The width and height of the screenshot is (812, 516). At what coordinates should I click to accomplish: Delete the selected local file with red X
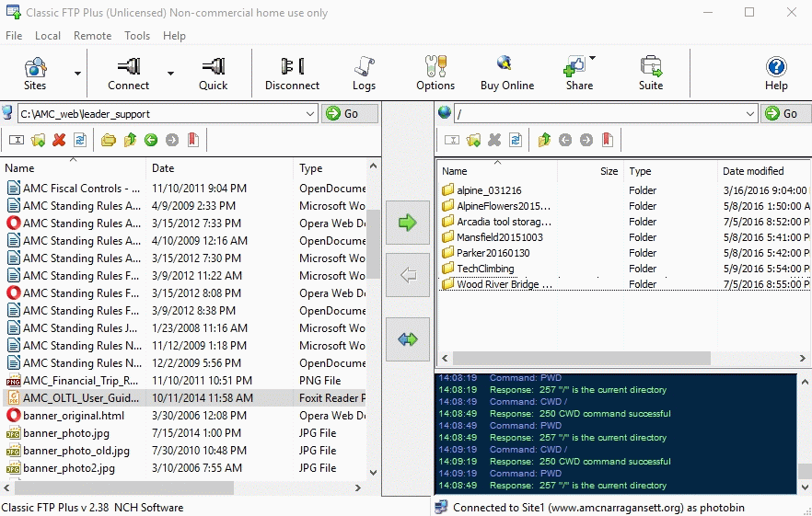(59, 140)
